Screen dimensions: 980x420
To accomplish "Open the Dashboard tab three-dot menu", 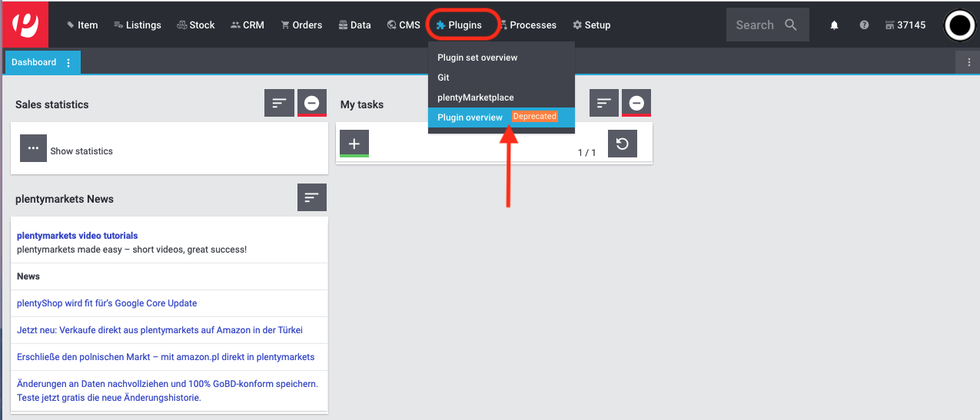I will (68, 62).
